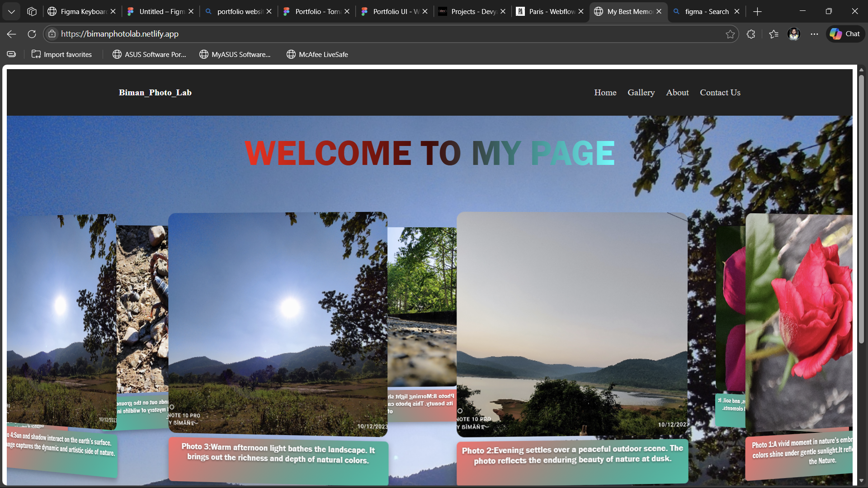This screenshot has width=868, height=488.
Task: Add this page to favorites
Action: (x=730, y=34)
